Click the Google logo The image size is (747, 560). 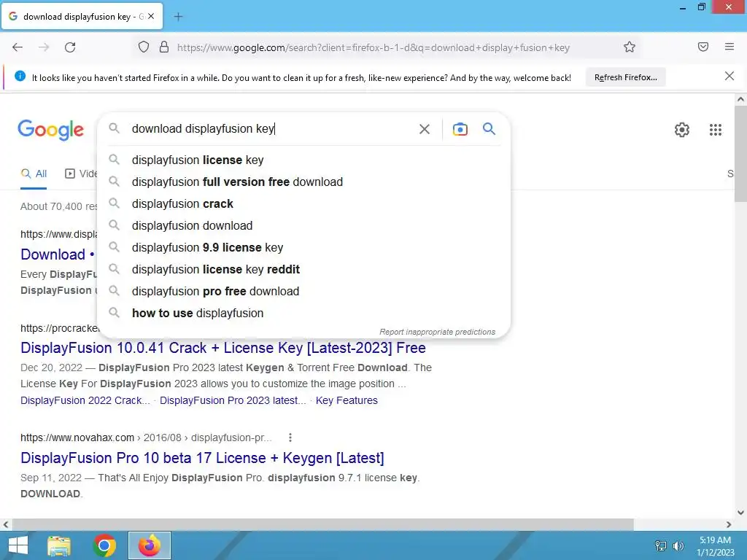(x=50, y=130)
